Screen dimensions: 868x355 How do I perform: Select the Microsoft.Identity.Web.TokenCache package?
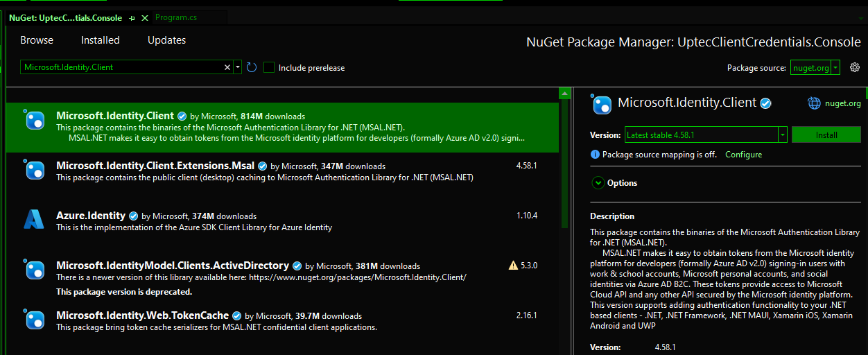[142, 315]
